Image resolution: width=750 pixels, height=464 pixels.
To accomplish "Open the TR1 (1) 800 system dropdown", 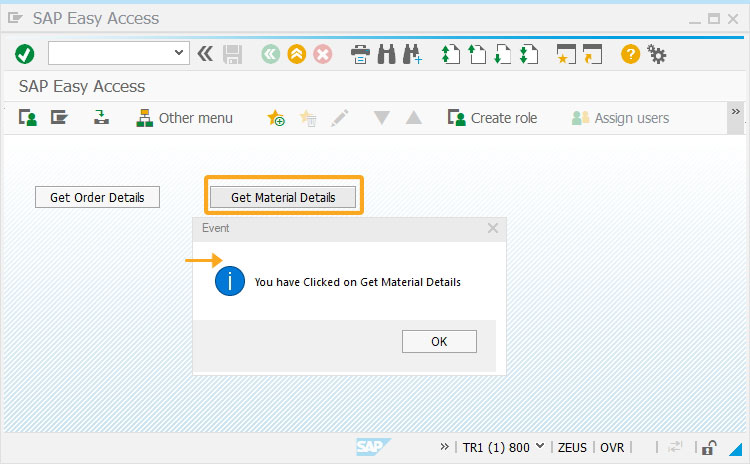I will pos(540,446).
